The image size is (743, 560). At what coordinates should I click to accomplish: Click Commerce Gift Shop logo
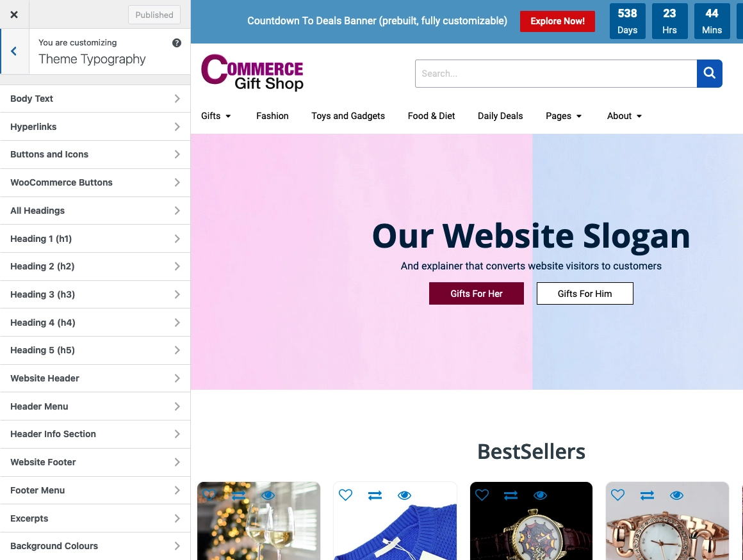[x=252, y=72]
